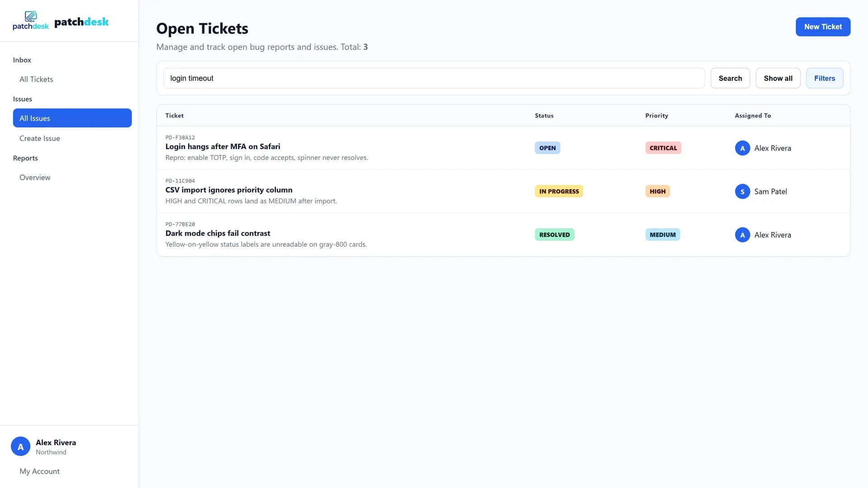Click the HIGH priority badge
The width and height of the screenshot is (868, 488).
[x=657, y=191]
